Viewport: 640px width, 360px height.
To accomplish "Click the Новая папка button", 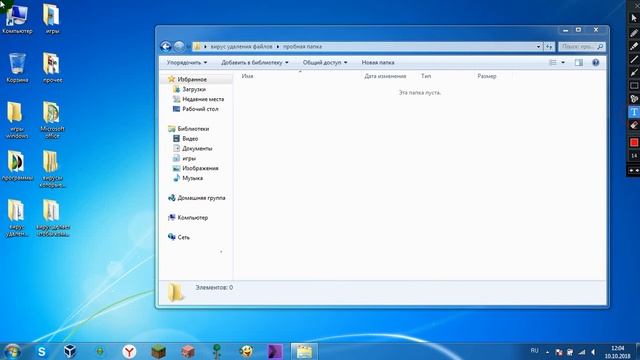I will tap(378, 62).
